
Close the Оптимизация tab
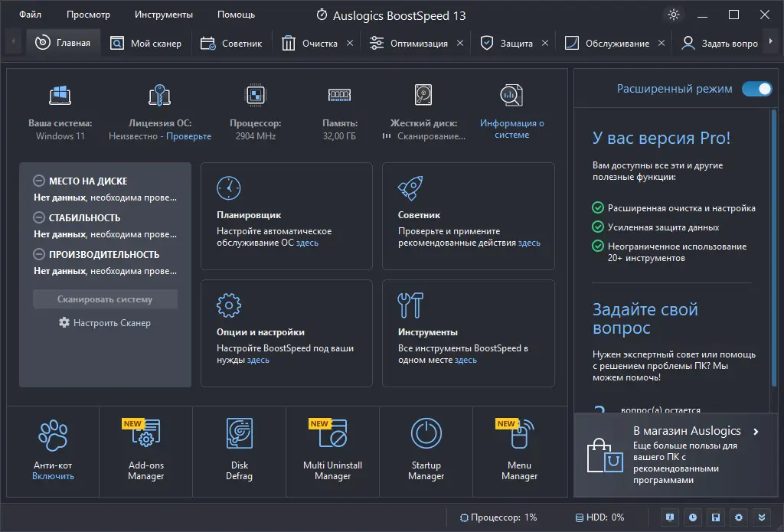460,43
